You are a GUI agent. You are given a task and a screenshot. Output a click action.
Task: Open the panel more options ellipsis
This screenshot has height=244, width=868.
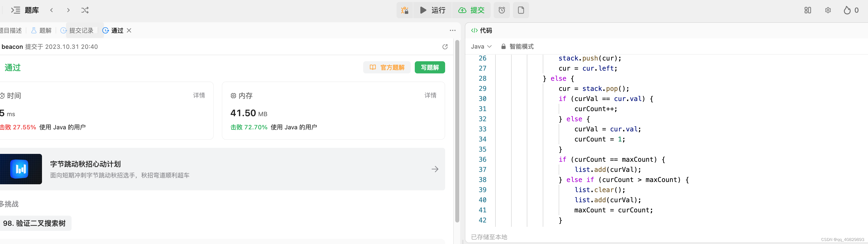tap(452, 30)
